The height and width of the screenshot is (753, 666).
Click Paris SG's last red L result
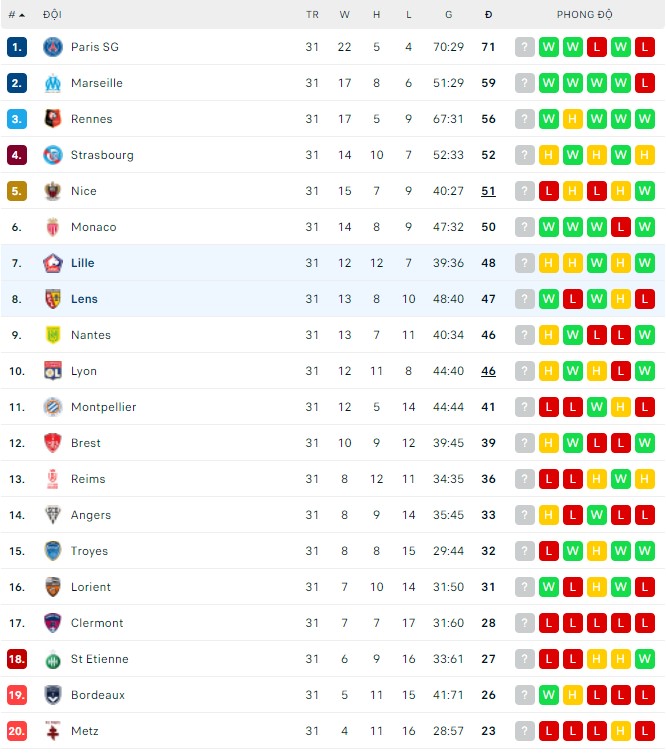[644, 47]
